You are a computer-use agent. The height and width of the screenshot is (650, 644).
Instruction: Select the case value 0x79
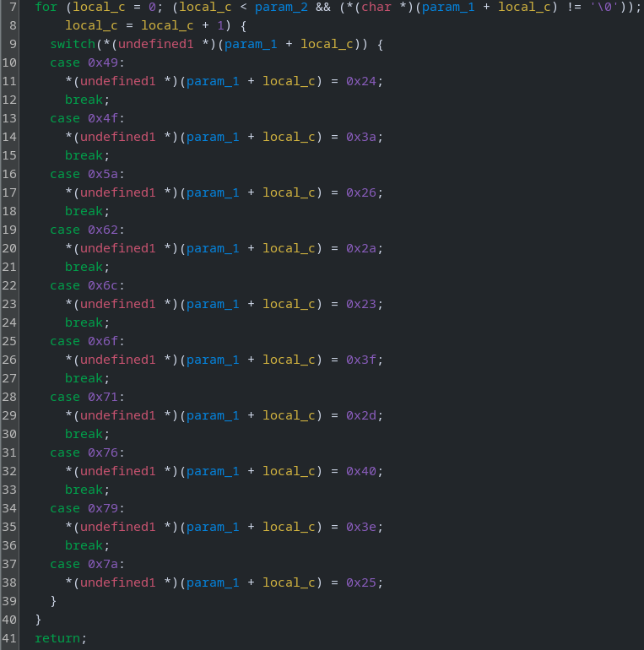pos(103,508)
